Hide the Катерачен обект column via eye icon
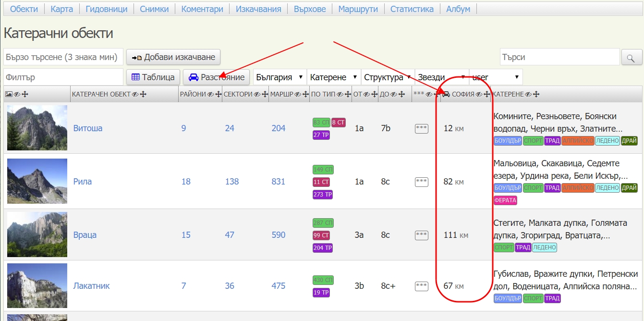Screen dimensions: 644x321 tap(135, 95)
